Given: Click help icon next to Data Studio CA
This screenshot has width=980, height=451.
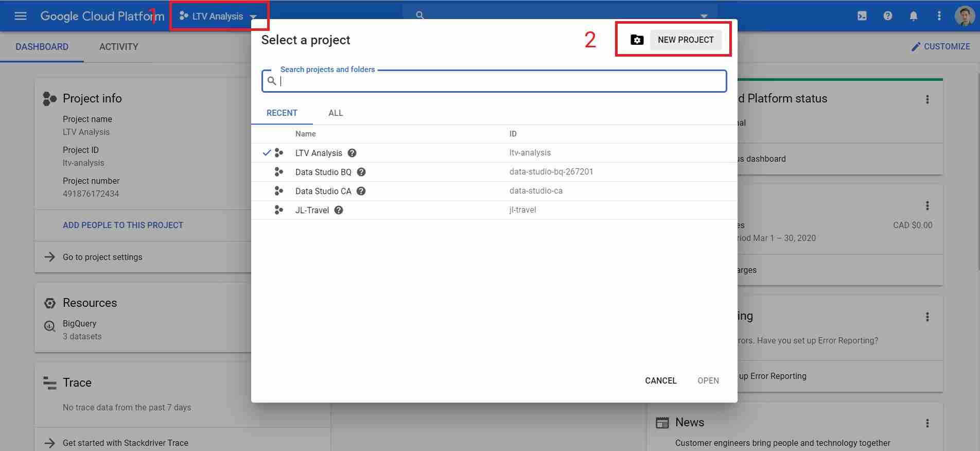Looking at the screenshot, I should tap(361, 191).
